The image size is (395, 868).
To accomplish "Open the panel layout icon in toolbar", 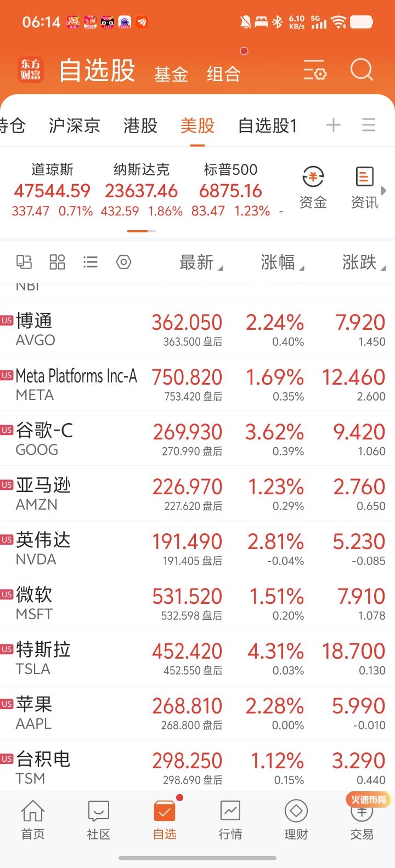I will coord(24,262).
